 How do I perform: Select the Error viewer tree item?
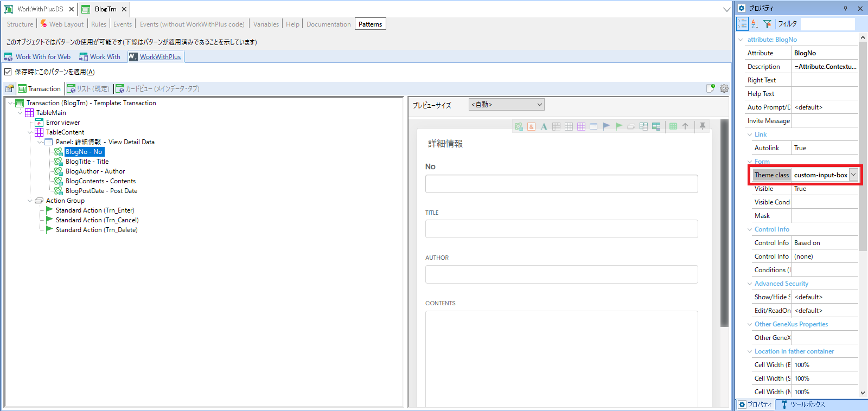(63, 123)
